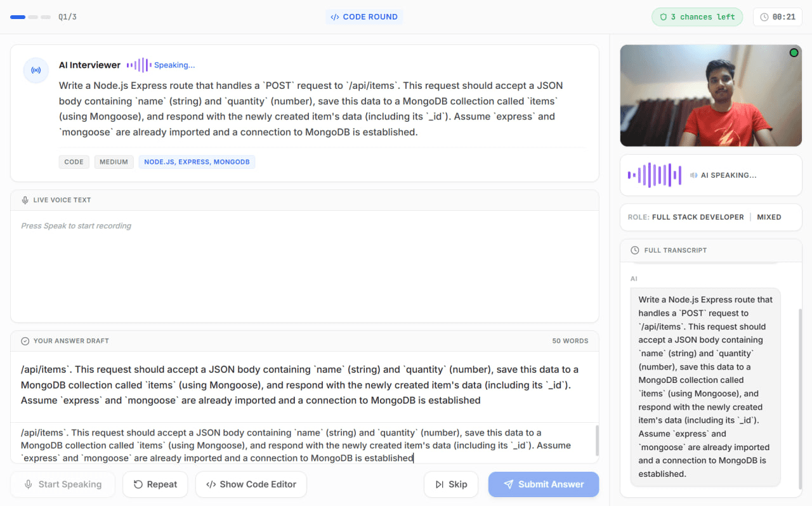Click the candidate webcam video thumbnail
This screenshot has width=812, height=506.
tap(711, 95)
